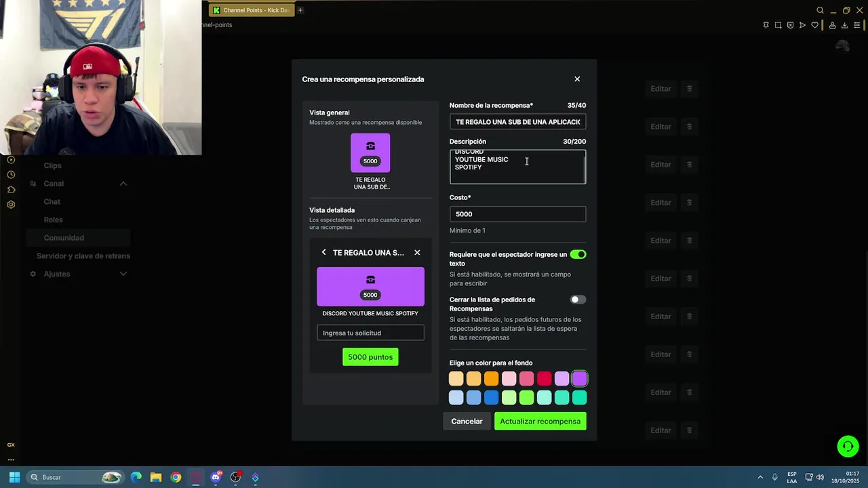Open the downloads icon in Opera toolbar

tap(844, 25)
